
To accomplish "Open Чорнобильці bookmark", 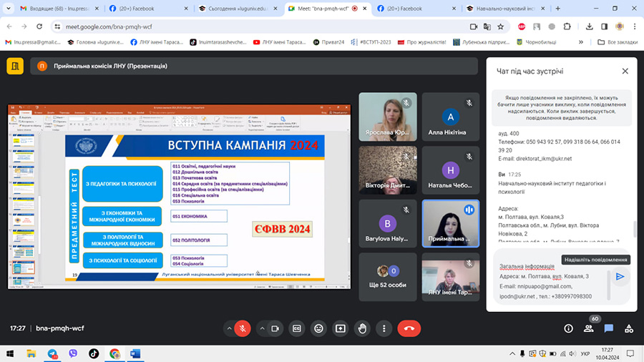I will (537, 42).
